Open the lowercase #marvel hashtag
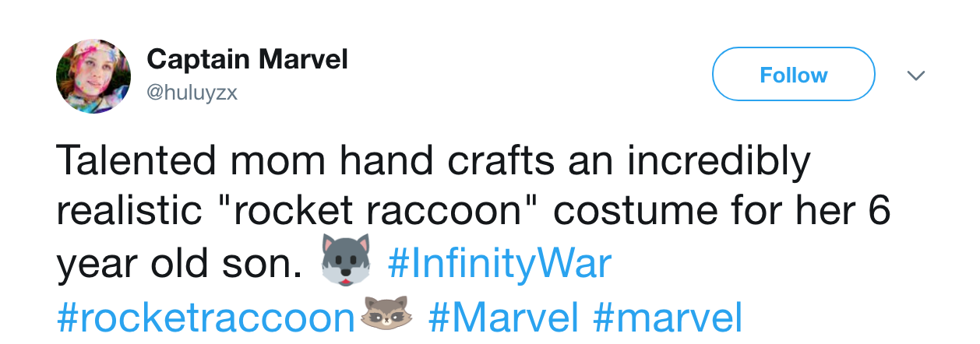Viewport: 980px width, 344px height. (x=667, y=318)
